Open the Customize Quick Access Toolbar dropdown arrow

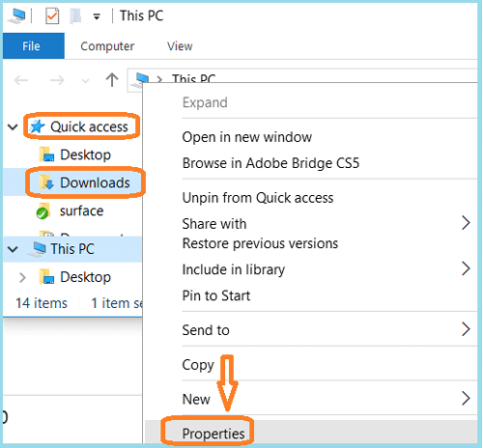pyautogui.click(x=97, y=16)
